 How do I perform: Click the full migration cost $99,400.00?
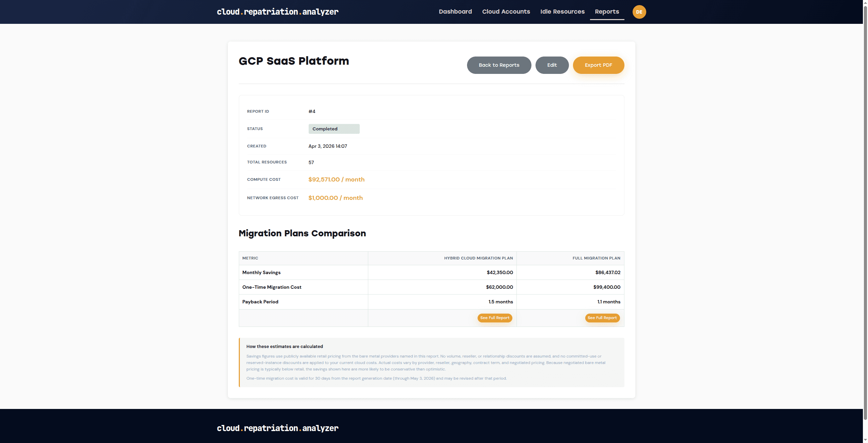(x=607, y=287)
